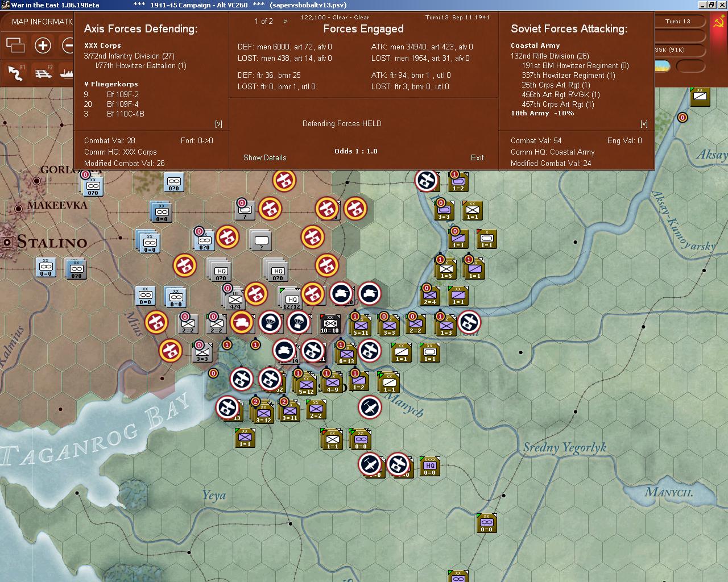Click the Bf 110C-4B aircraft row
728x582 pixels.
pos(114,114)
